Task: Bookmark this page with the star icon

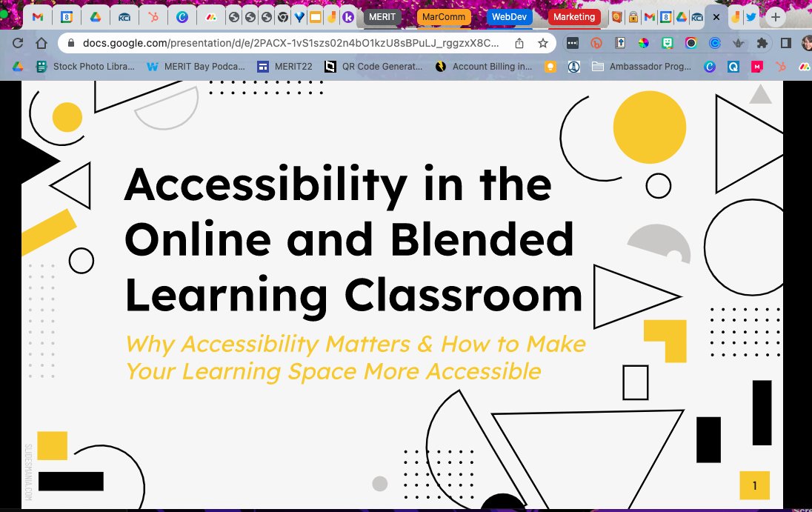Action: pyautogui.click(x=543, y=43)
